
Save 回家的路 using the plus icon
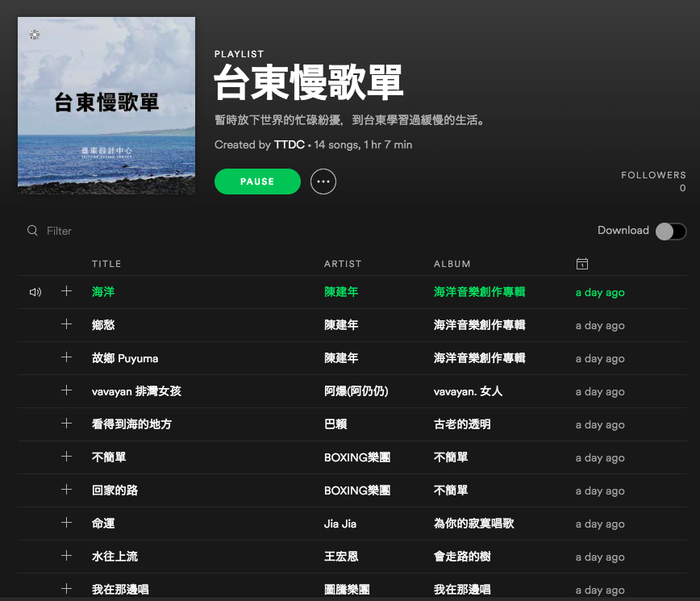point(66,490)
